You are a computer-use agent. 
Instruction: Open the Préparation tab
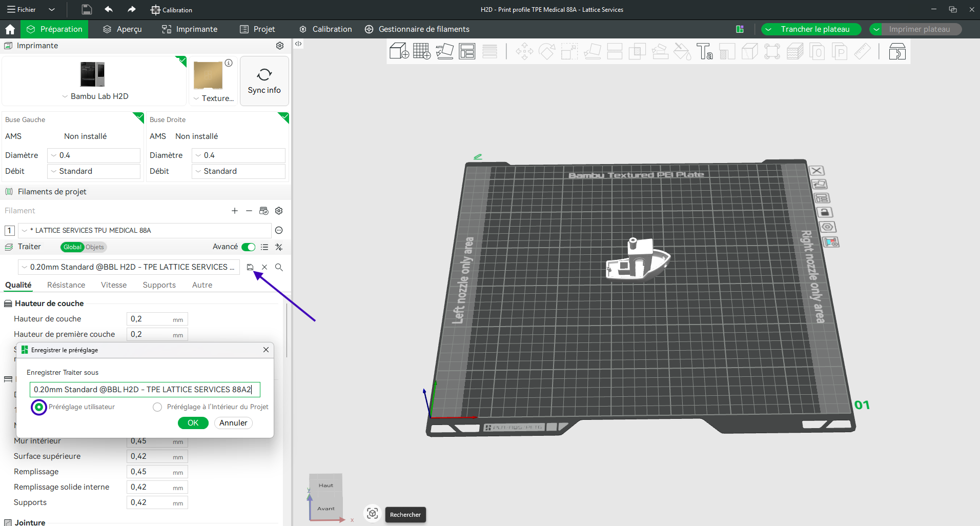click(x=54, y=29)
